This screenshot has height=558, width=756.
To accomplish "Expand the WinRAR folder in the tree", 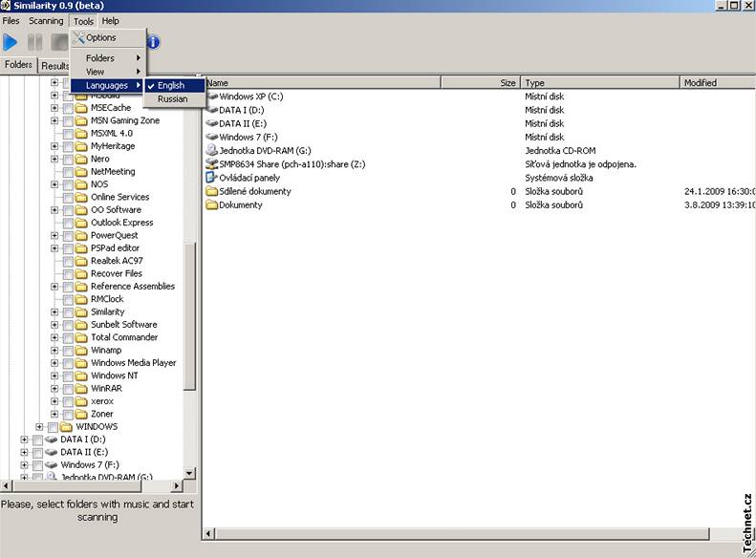I will [x=54, y=388].
